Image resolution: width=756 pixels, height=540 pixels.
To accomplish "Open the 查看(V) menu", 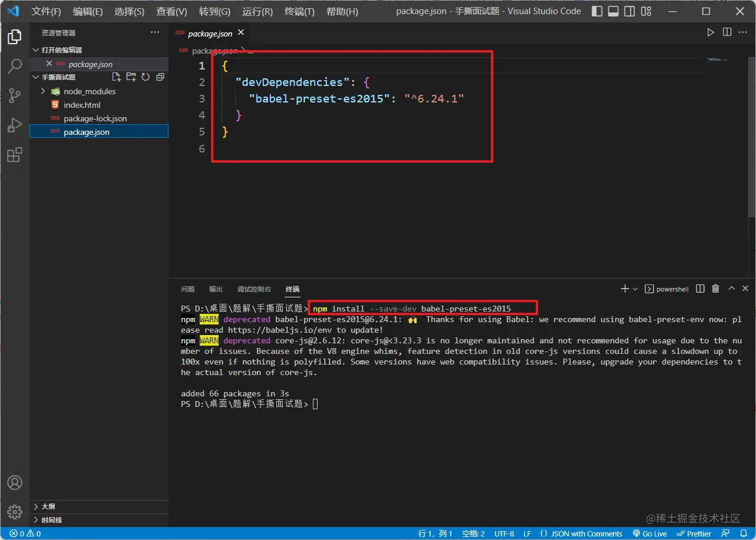I will point(171,11).
